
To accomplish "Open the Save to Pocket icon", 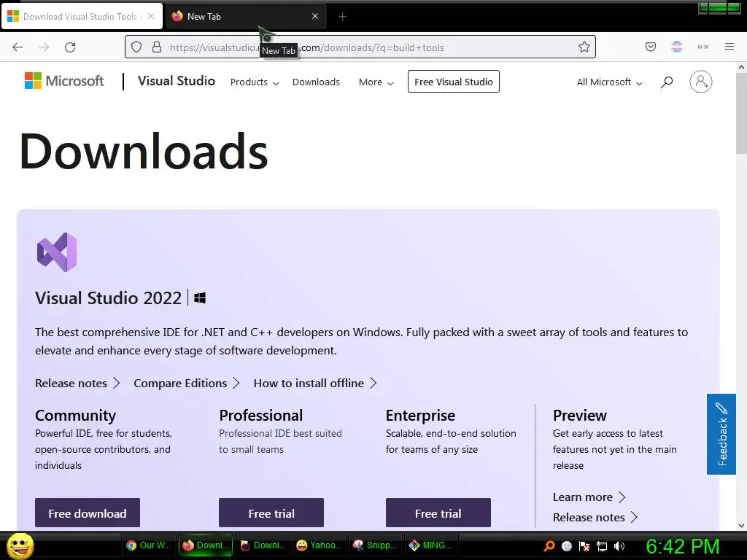I will [x=650, y=47].
